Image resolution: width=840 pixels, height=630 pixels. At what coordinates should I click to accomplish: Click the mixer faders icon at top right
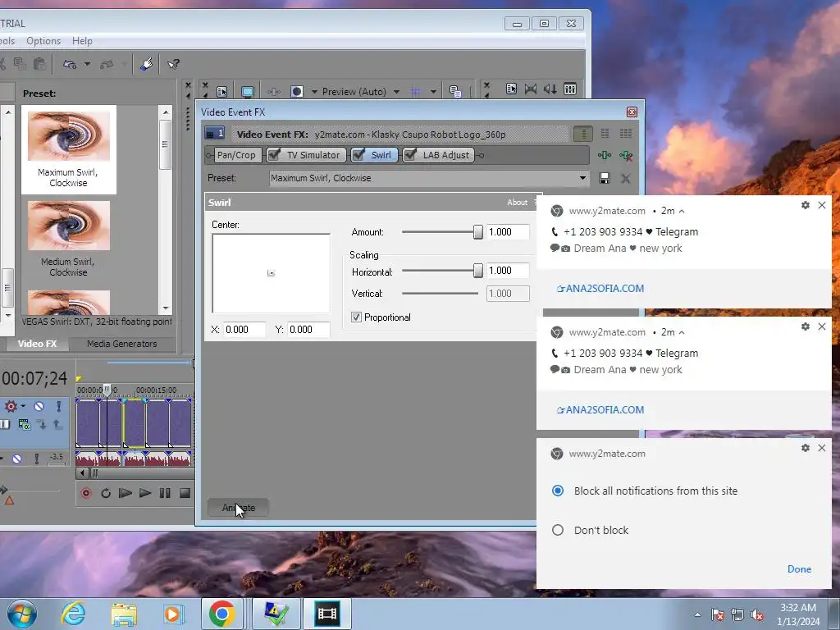point(571,89)
